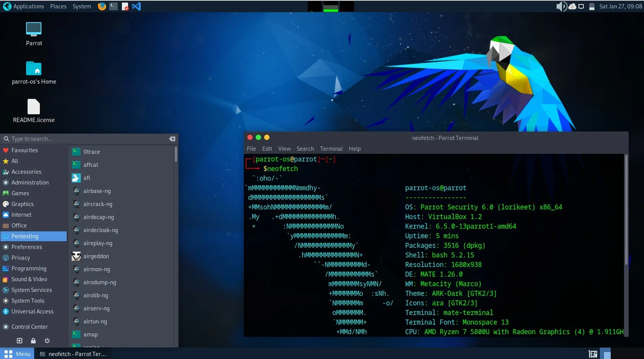Launch Firefox from the top panel

point(102,6)
